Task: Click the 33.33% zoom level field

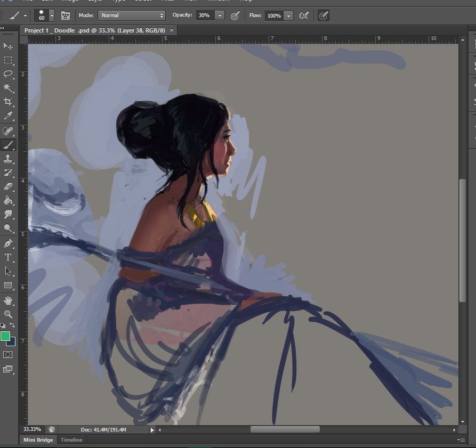Action: [32, 429]
